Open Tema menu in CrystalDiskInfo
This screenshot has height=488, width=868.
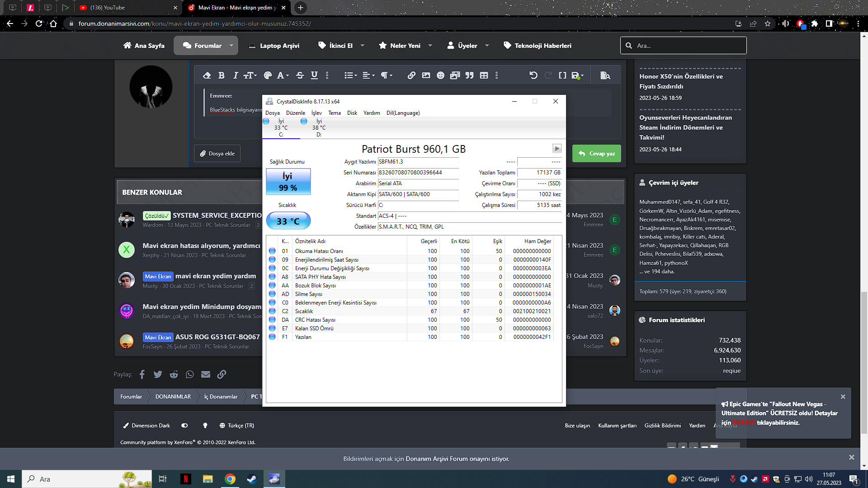[x=335, y=113]
